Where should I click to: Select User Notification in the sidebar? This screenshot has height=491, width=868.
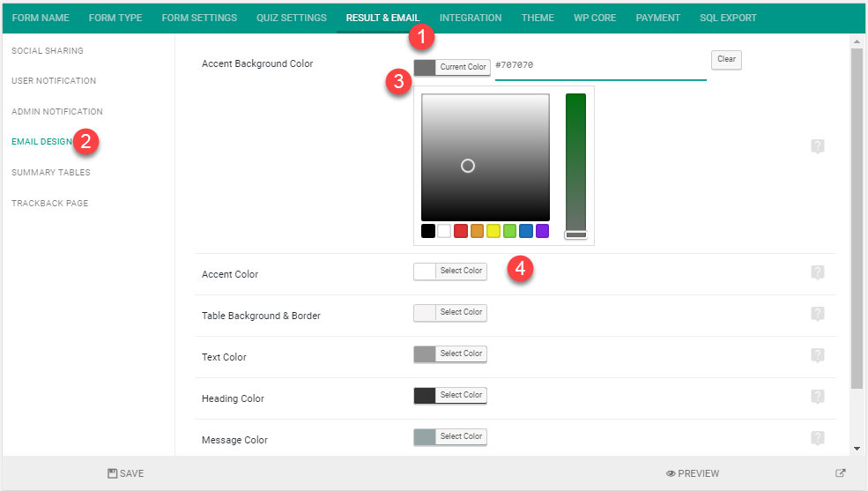[54, 81]
